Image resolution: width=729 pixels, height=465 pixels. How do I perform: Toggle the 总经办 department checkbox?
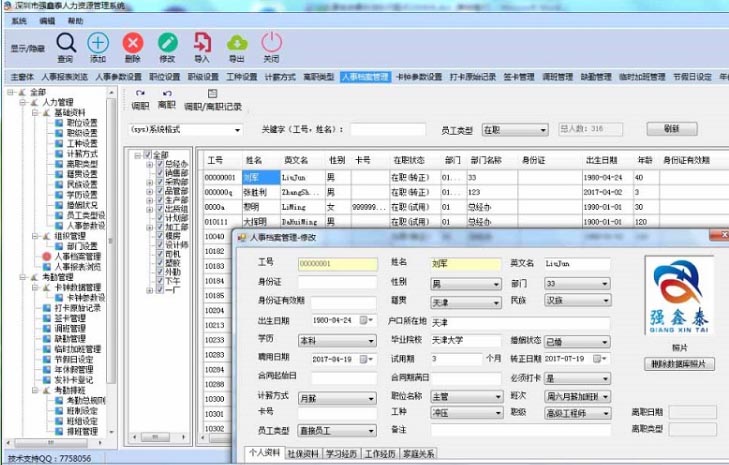(160, 164)
